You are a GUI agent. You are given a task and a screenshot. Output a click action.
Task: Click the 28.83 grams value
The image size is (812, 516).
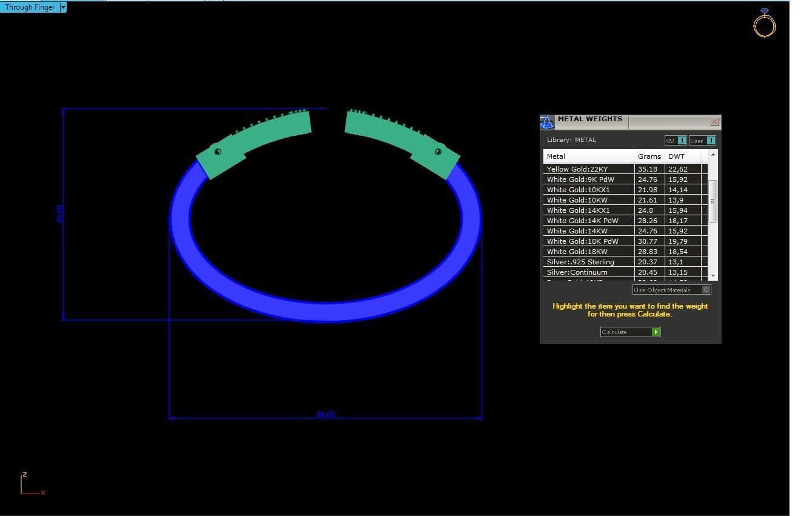click(647, 252)
